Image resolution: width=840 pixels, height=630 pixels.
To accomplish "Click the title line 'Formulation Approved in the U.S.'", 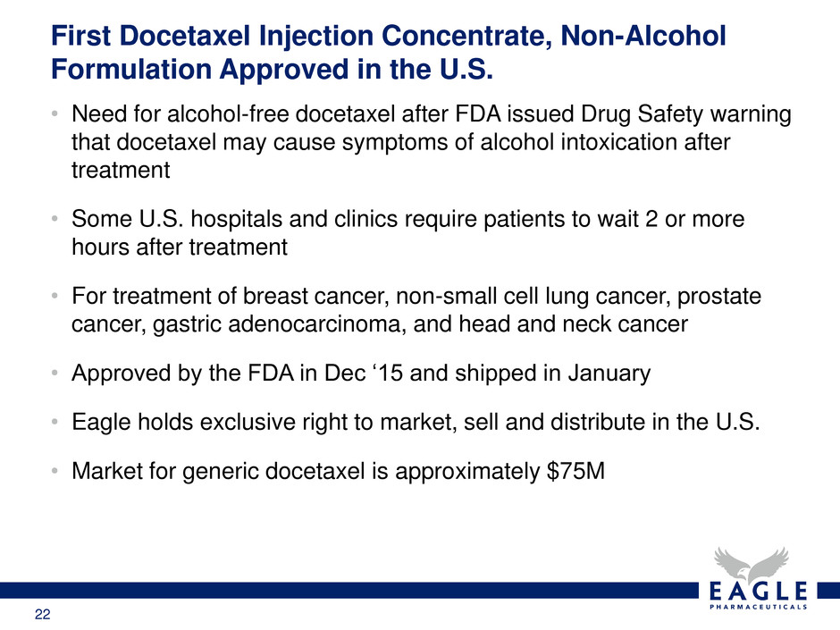I will tap(272, 70).
